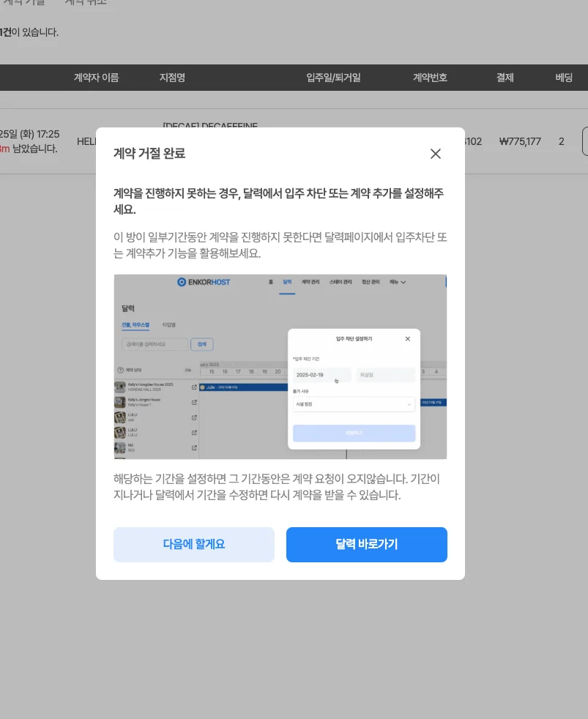The image size is (588, 719).
Task: Click the 저장하기 save button
Action: tap(353, 433)
